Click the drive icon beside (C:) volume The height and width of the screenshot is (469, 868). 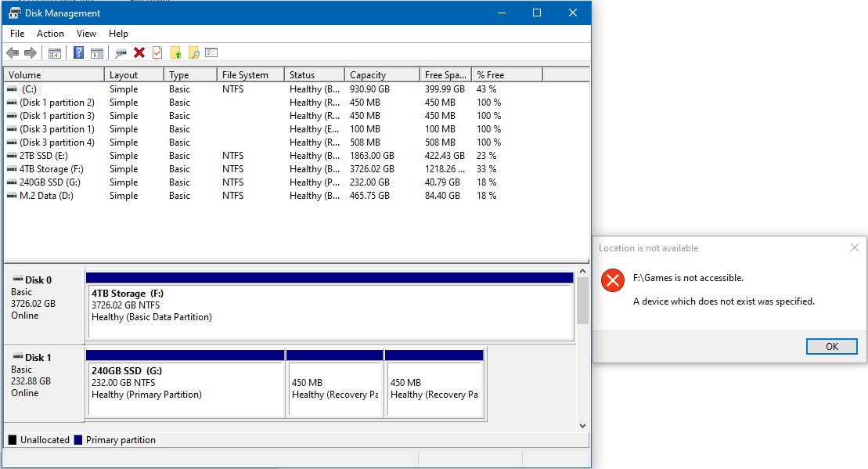[x=12, y=89]
